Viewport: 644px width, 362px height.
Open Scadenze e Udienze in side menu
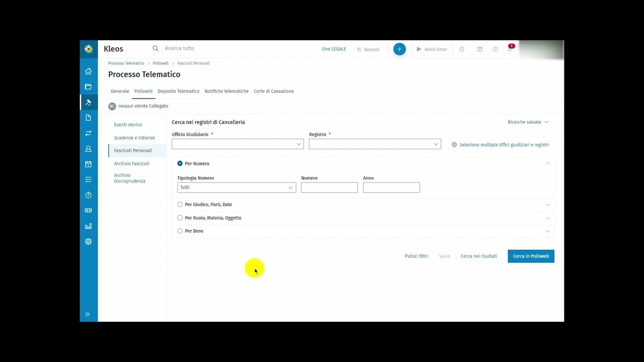(x=134, y=138)
